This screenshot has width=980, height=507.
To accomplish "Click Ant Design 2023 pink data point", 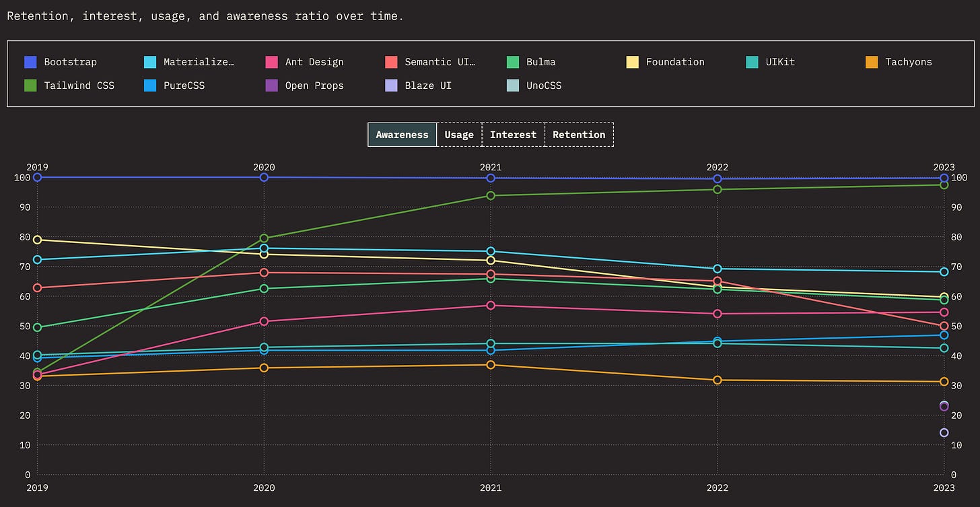I will [944, 312].
